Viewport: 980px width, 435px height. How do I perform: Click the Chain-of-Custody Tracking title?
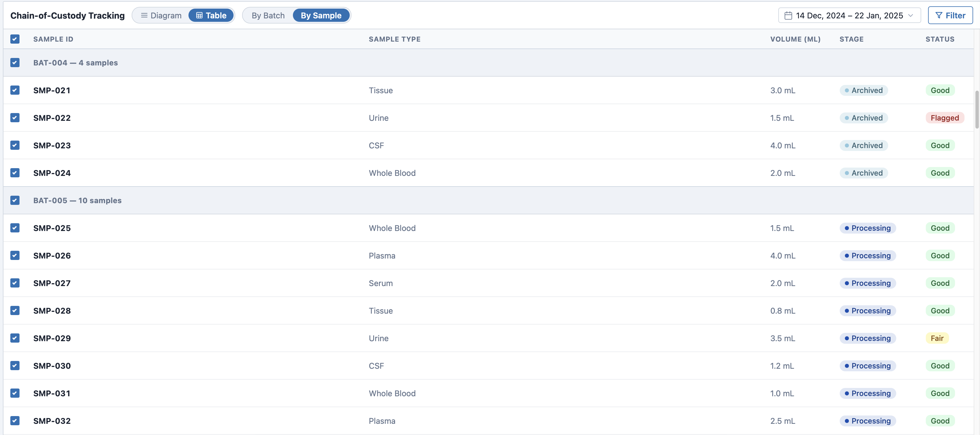click(67, 15)
